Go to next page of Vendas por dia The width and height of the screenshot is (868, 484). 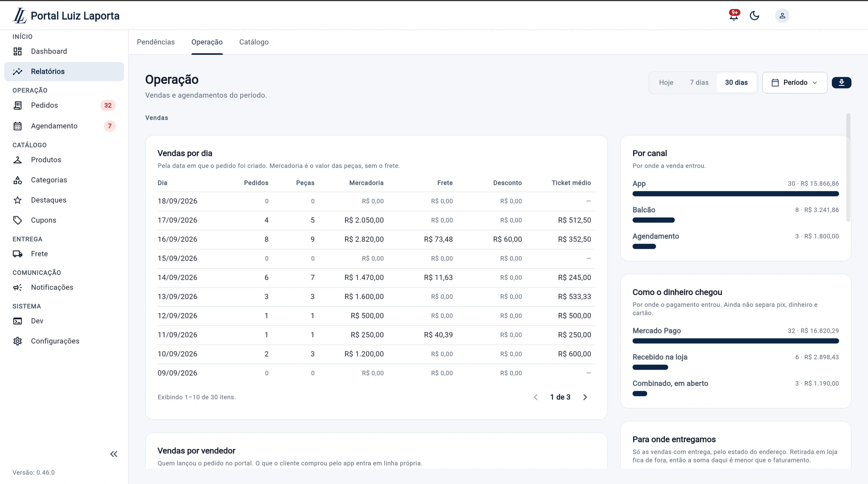[x=585, y=397]
